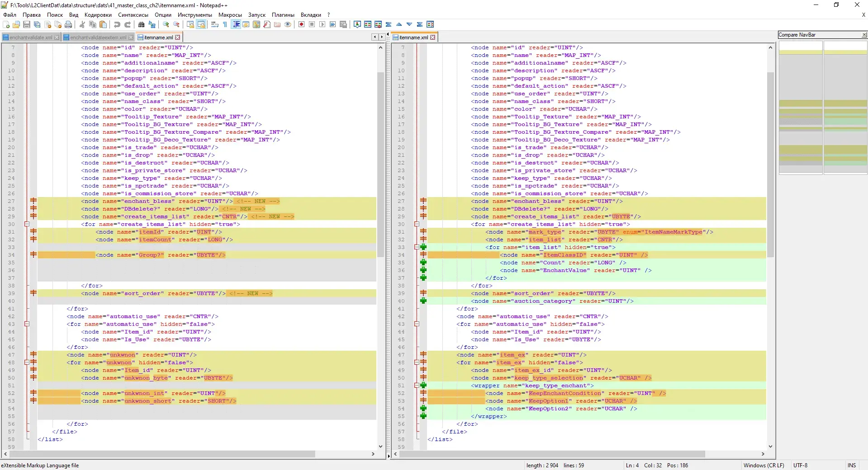This screenshot has width=868, height=470.
Task: Go to next difference with down arrow
Action: click(x=409, y=24)
